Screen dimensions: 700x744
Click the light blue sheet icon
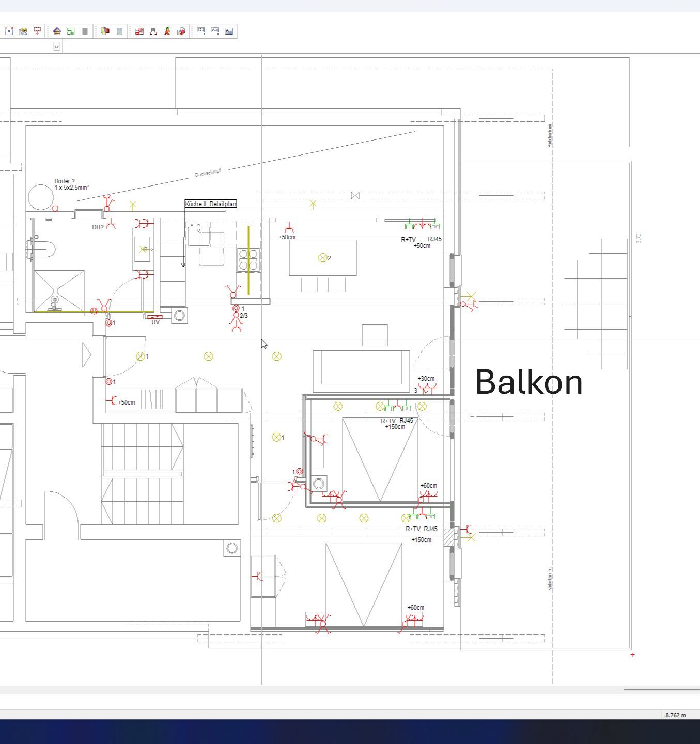(119, 32)
